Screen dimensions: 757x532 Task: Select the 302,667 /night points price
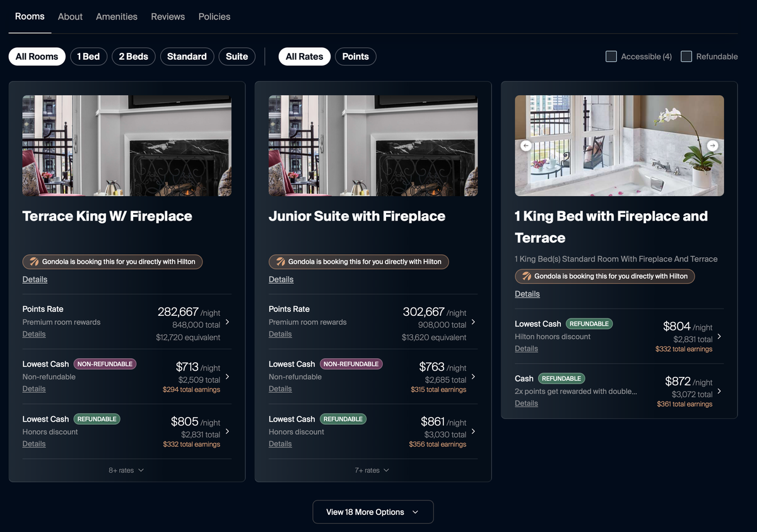[x=435, y=311]
